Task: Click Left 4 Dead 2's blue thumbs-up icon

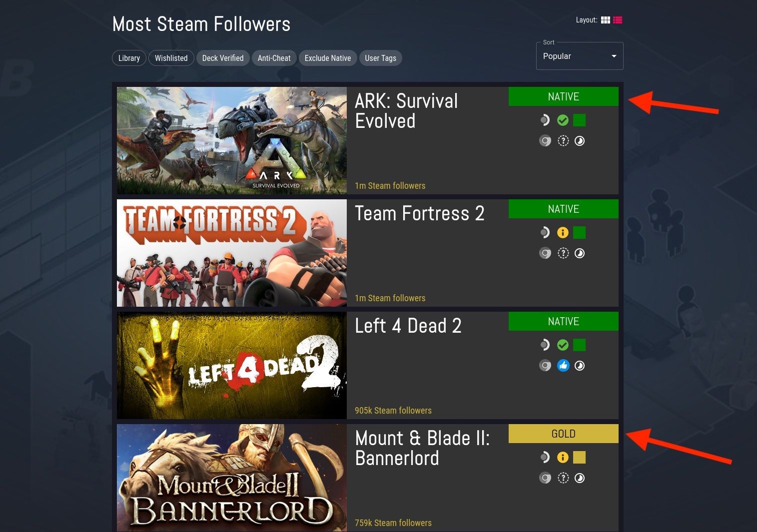Action: 563,366
